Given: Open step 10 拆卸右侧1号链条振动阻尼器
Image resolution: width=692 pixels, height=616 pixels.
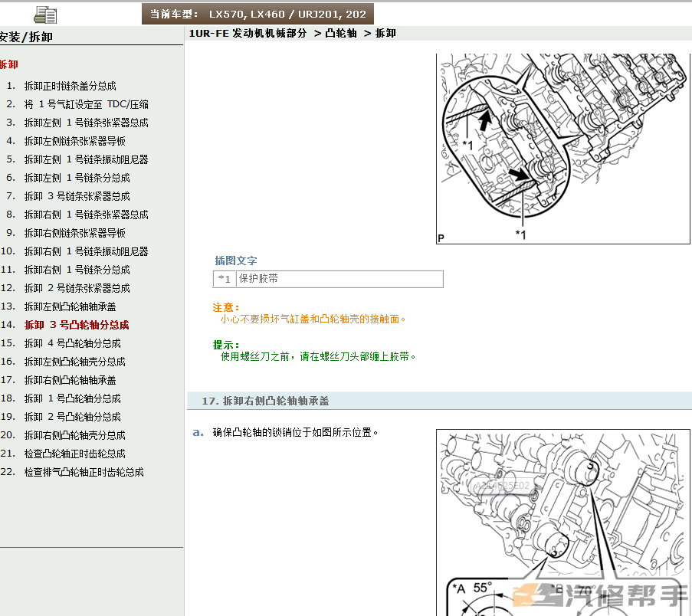Looking at the screenshot, I should point(86,251).
